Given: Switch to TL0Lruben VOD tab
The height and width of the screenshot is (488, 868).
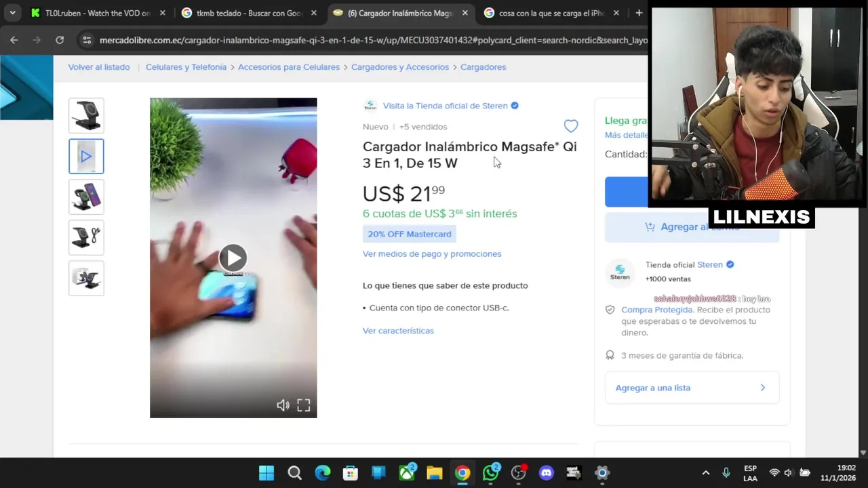Looking at the screenshot, I should point(98,13).
